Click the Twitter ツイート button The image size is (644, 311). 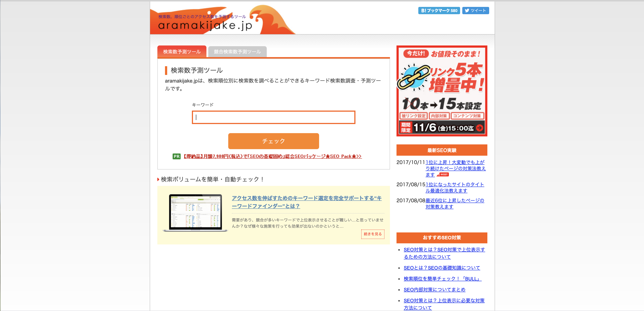[476, 11]
